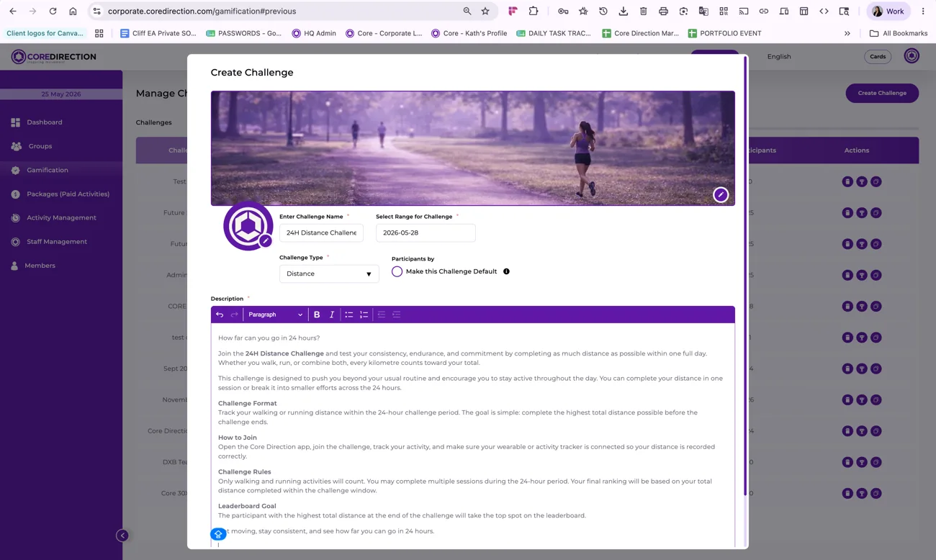936x560 pixels.
Task: Click 'How far can you go' line
Action: pos(269,338)
